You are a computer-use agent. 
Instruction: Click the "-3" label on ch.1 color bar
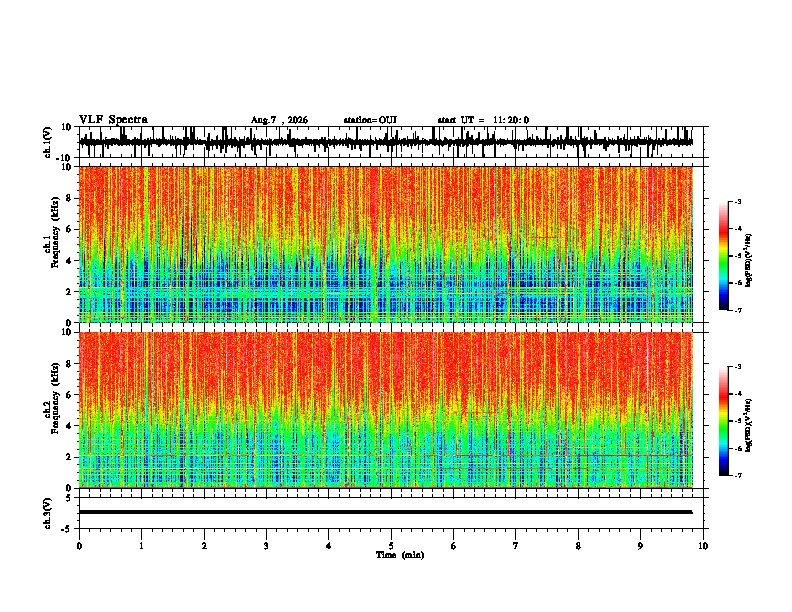pyautogui.click(x=737, y=202)
